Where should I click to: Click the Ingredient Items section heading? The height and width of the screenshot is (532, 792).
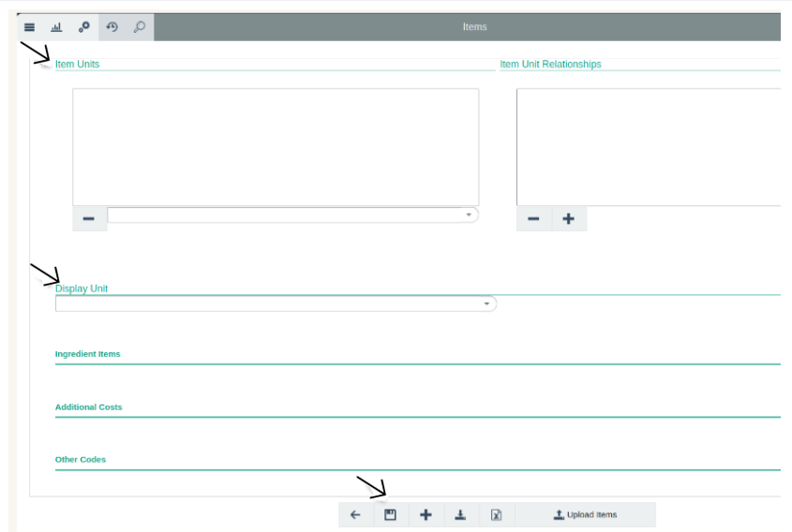point(88,354)
